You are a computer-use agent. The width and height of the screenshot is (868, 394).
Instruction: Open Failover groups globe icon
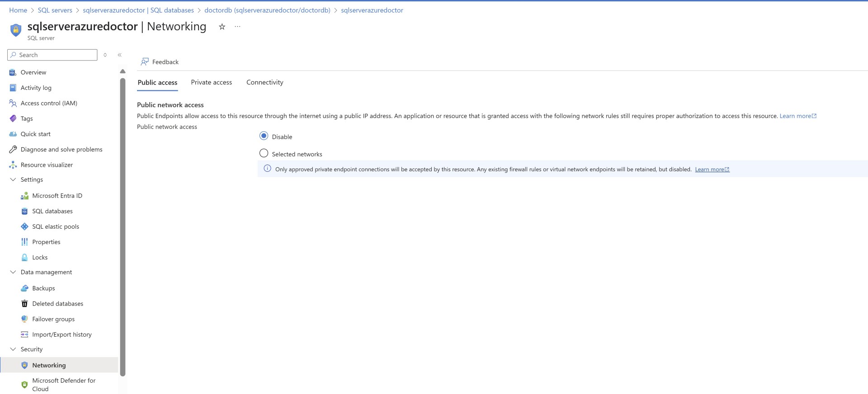[24, 319]
